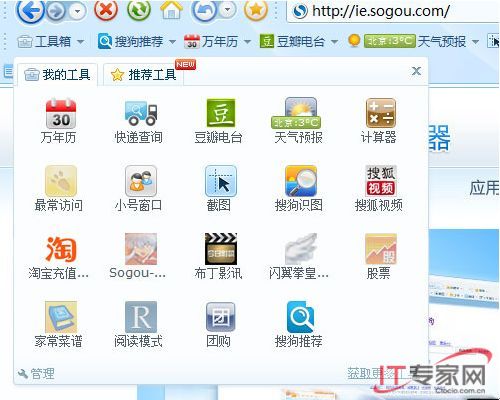
Task: Click 豆瓣电台 in the toolbar
Action: click(292, 41)
